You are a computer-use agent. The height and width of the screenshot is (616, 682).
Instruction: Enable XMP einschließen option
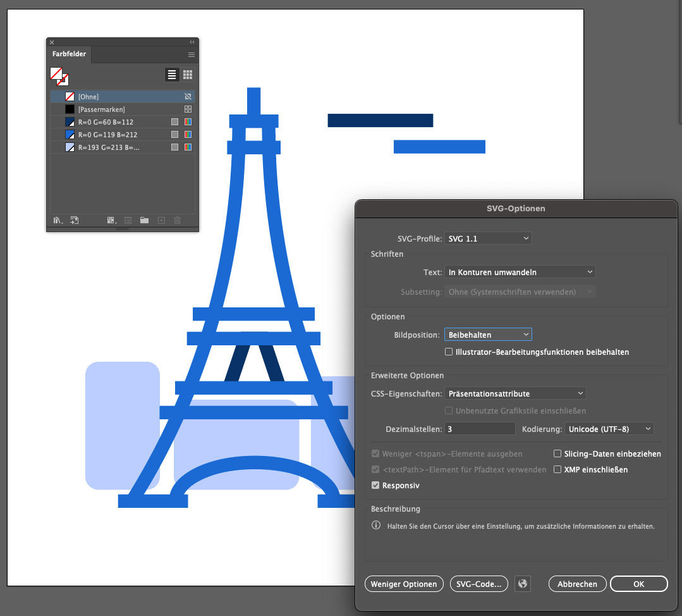click(557, 469)
